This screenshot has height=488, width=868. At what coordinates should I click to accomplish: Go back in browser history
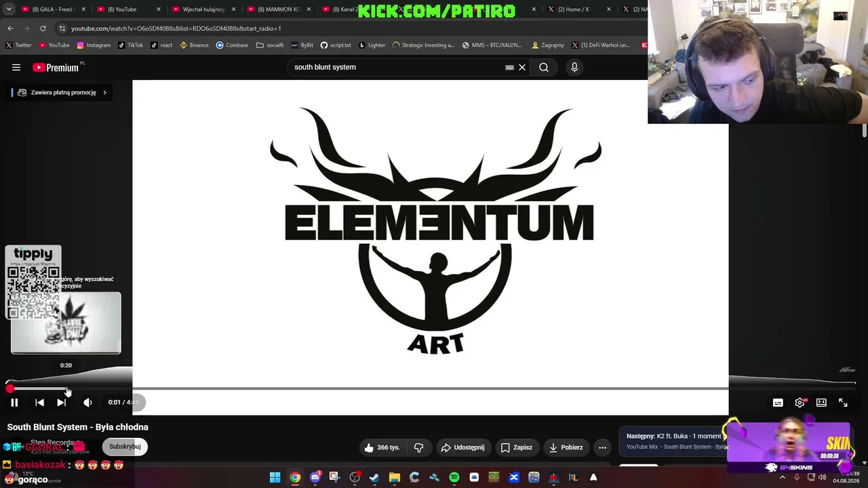click(10, 28)
